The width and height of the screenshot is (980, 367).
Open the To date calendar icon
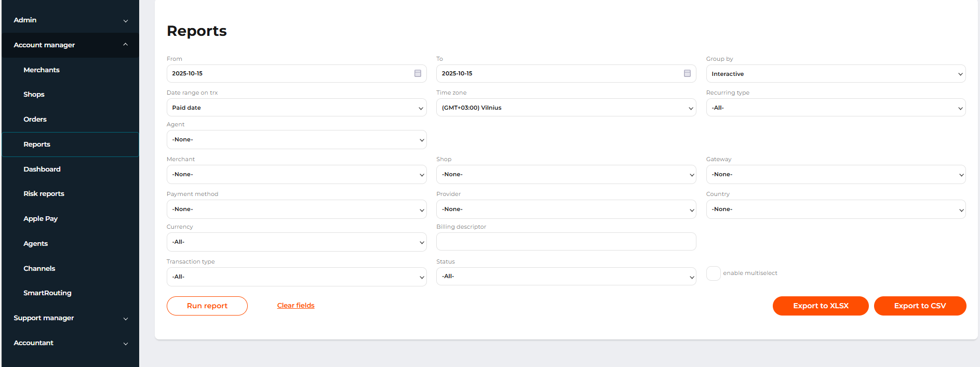click(x=687, y=73)
